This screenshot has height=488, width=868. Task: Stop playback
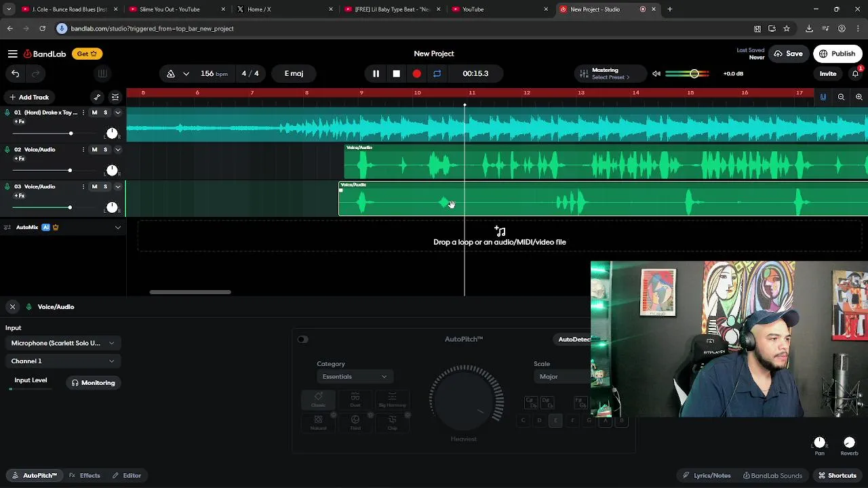tap(396, 73)
